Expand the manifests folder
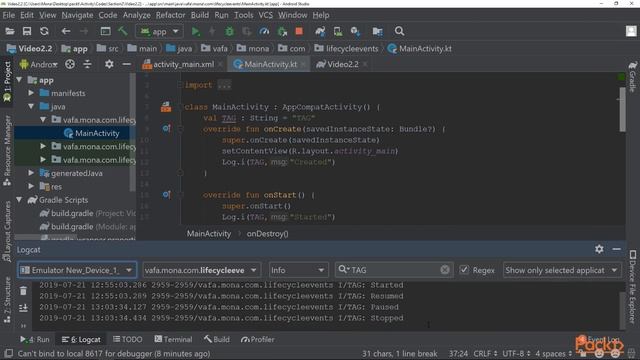 coord(31,93)
